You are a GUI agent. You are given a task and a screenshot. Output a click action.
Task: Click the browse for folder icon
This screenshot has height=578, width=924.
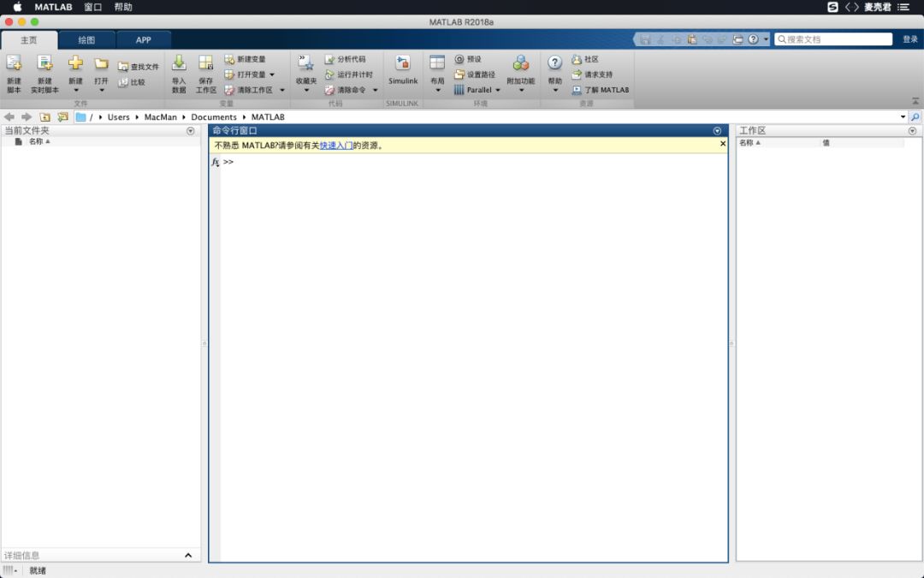coord(63,116)
